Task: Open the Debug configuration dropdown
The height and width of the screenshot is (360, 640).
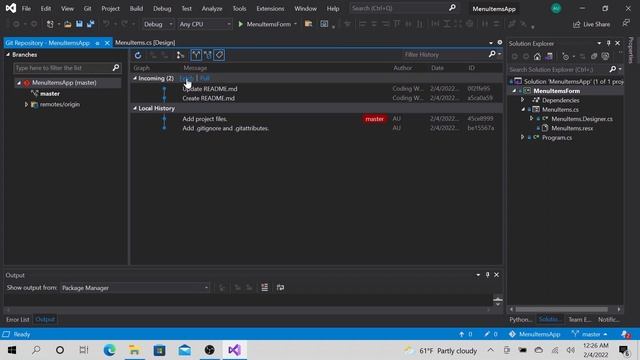Action: [x=158, y=24]
